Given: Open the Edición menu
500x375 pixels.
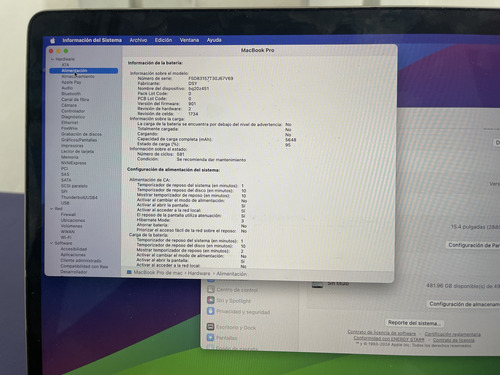Looking at the screenshot, I should [x=163, y=40].
